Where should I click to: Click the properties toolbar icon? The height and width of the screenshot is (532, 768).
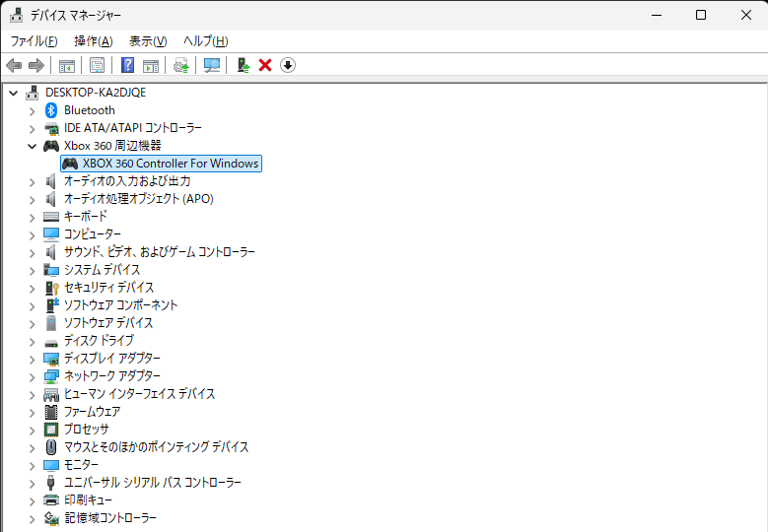(x=98, y=65)
